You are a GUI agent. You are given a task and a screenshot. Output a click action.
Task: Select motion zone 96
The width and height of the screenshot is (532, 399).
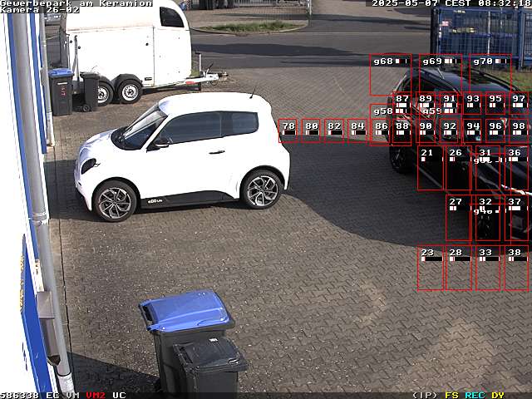pos(495,131)
